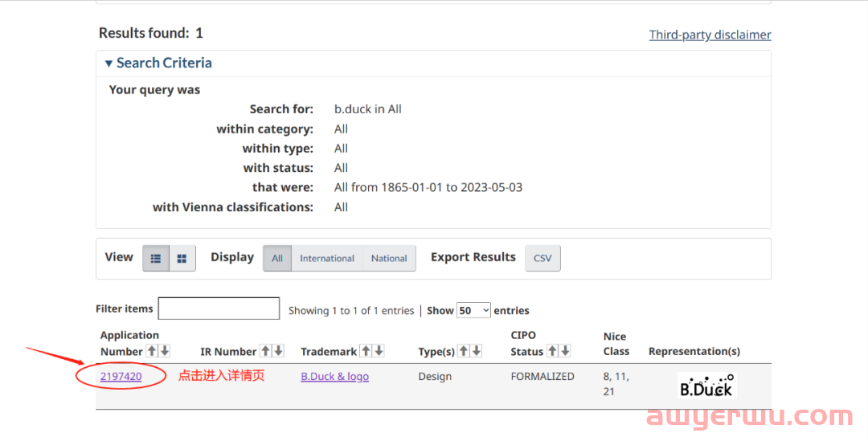868x441 pixels.
Task: Open the Show entries dropdown
Action: click(473, 310)
